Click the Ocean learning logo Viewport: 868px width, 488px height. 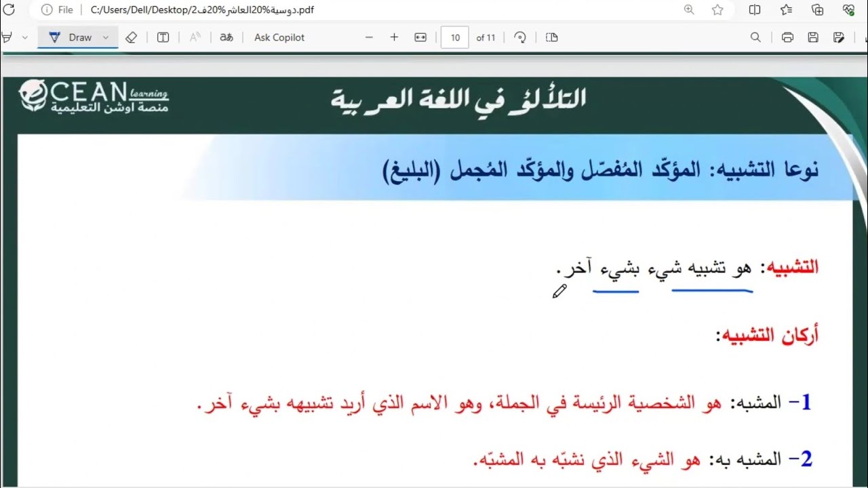pos(94,97)
